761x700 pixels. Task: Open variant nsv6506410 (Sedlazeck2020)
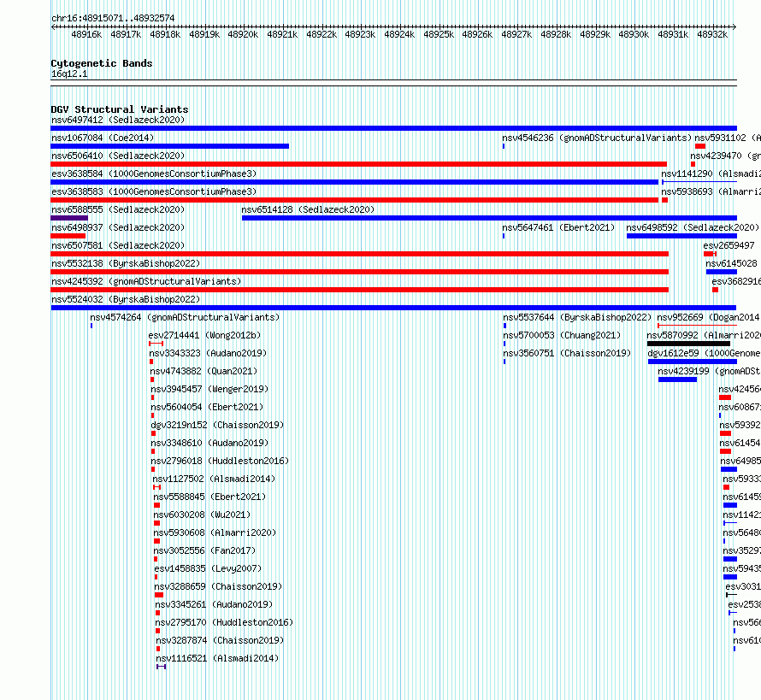coord(118,156)
